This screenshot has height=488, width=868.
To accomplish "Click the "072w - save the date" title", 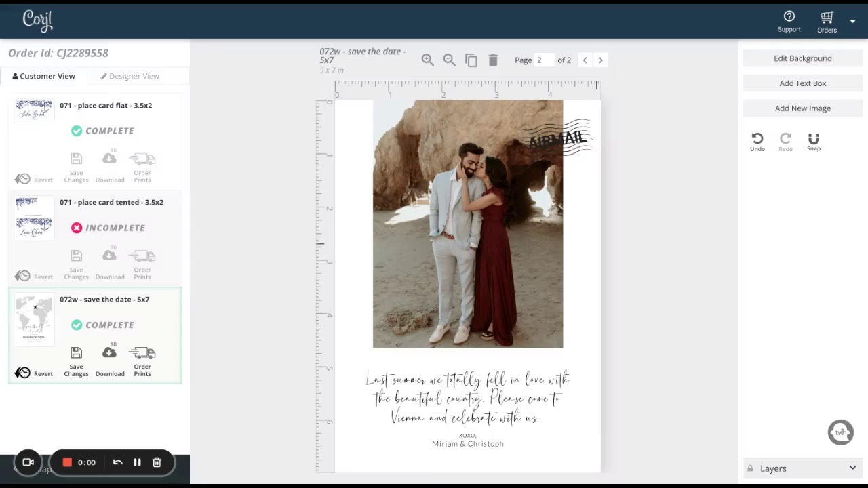I will coord(363,56).
